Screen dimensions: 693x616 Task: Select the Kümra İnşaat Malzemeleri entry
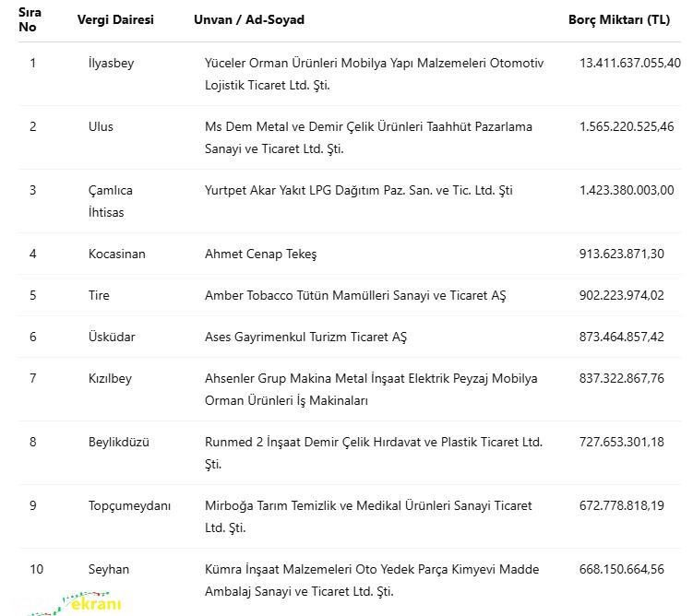coord(371,580)
